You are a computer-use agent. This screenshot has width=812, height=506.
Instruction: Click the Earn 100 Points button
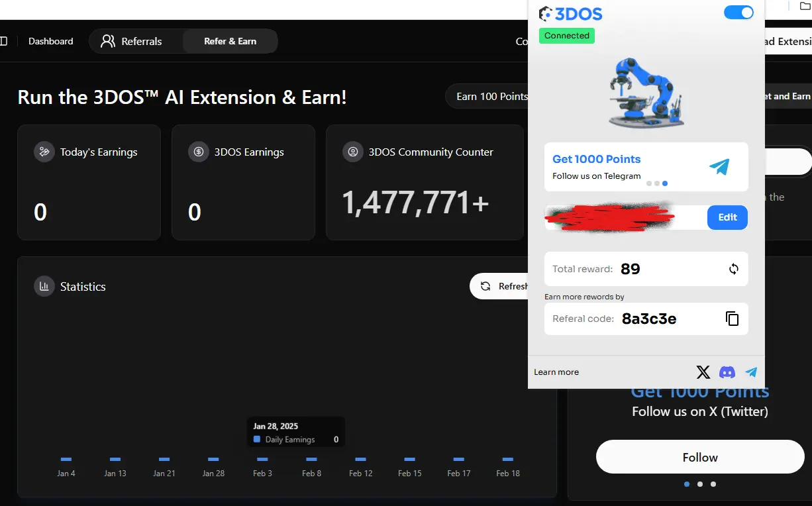487,97
